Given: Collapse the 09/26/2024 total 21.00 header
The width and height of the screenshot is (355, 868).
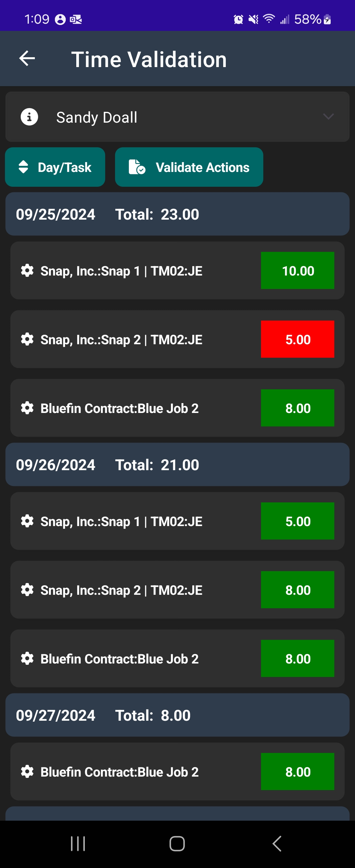Looking at the screenshot, I should pyautogui.click(x=177, y=465).
